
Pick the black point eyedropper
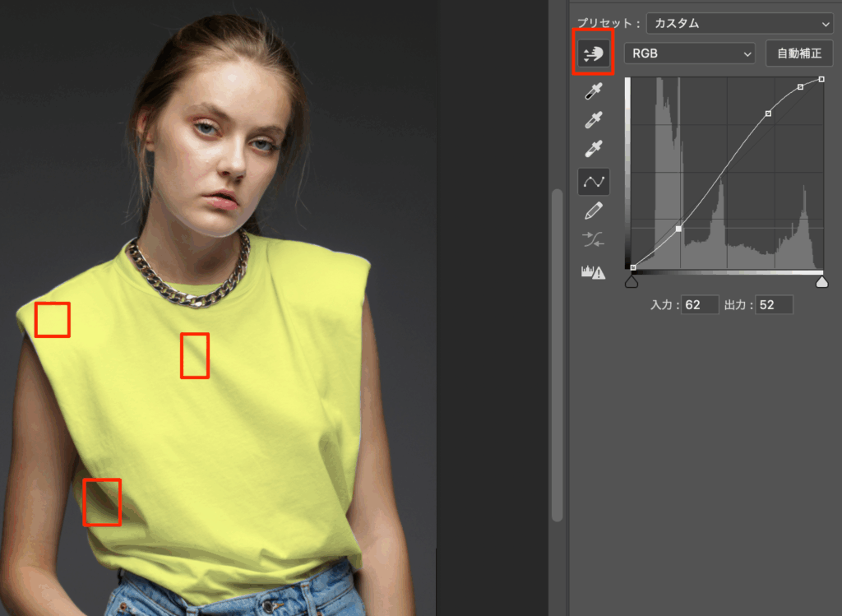coord(593,92)
